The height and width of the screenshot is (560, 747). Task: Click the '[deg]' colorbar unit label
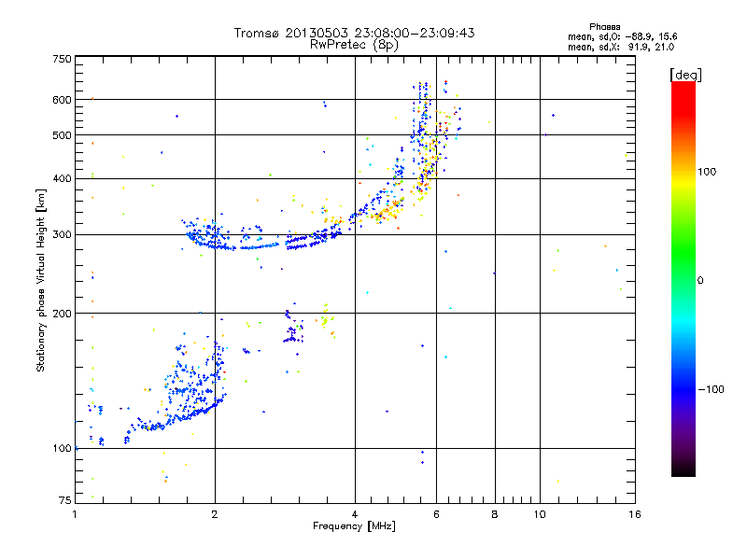pyautogui.click(x=685, y=75)
